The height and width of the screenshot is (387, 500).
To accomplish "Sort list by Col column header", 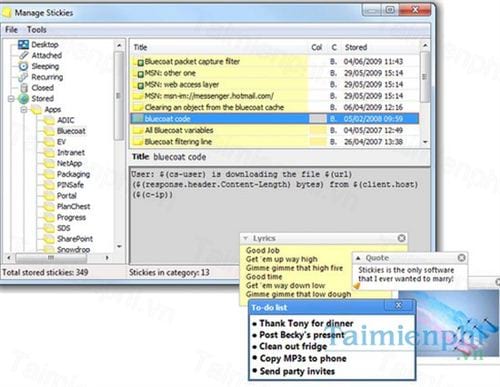I will point(317,47).
